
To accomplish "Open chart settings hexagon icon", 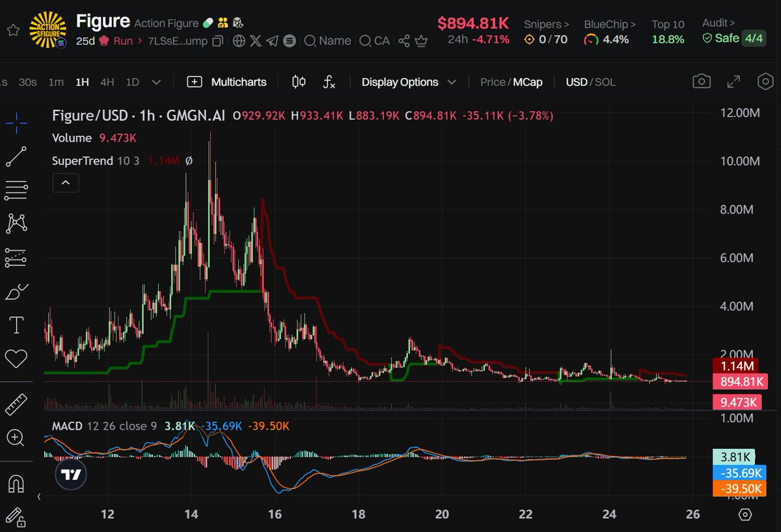I will point(765,81).
